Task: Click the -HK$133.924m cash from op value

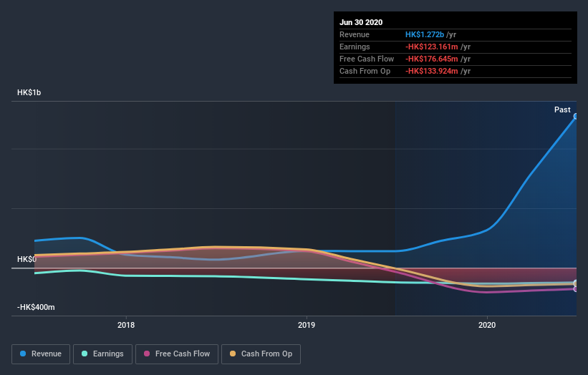Action: pyautogui.click(x=432, y=71)
